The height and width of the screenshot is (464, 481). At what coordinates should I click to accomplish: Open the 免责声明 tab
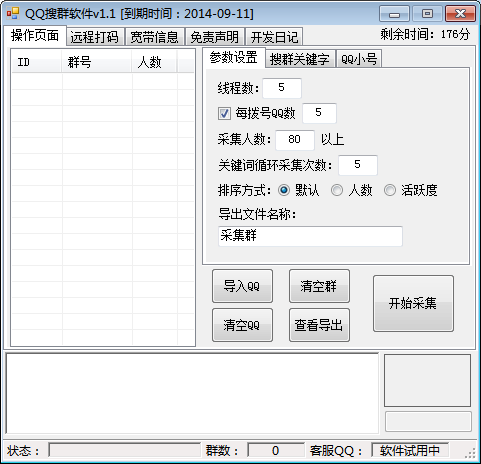coord(215,37)
